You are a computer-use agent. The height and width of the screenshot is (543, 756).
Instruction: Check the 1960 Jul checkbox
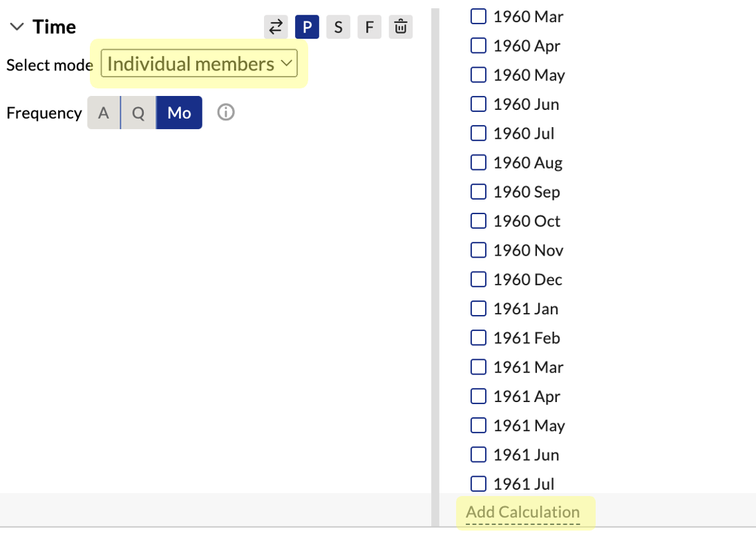[x=478, y=133]
